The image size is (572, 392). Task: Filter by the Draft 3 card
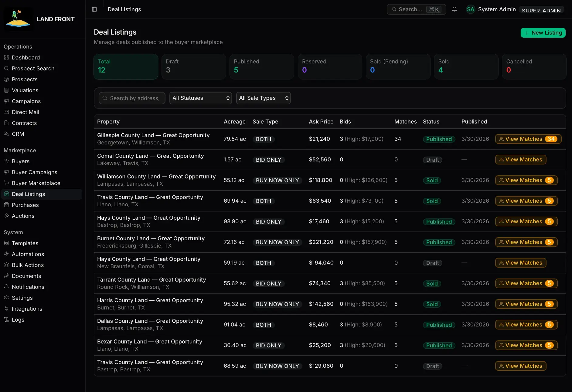click(194, 66)
